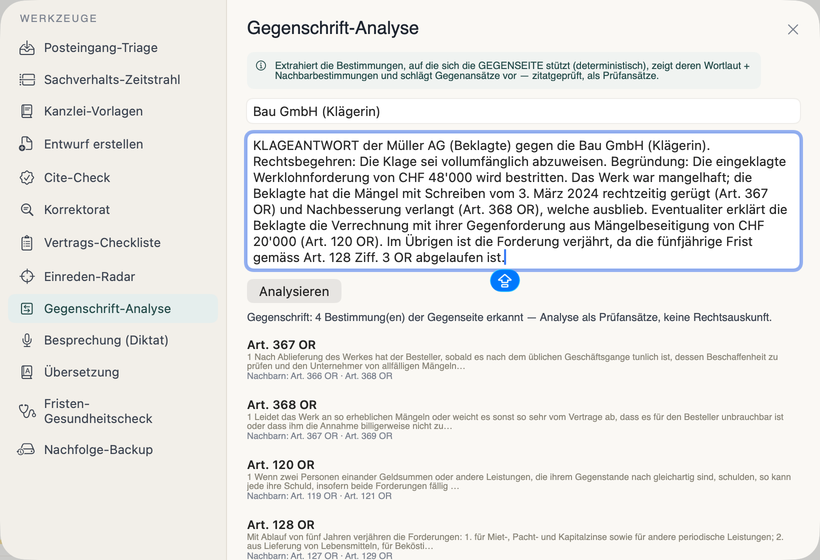
Task: Open Posteingang-Triage tool
Action: pos(113,48)
